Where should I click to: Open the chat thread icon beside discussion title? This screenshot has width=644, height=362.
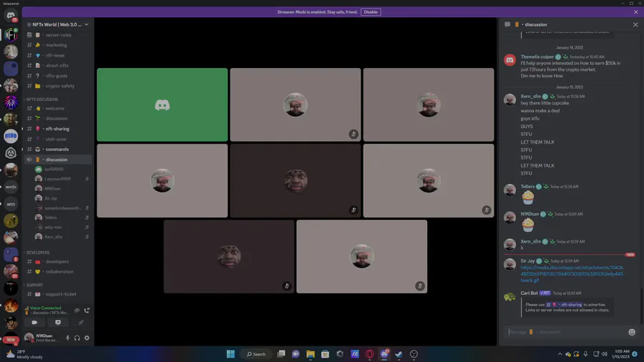tap(507, 24)
